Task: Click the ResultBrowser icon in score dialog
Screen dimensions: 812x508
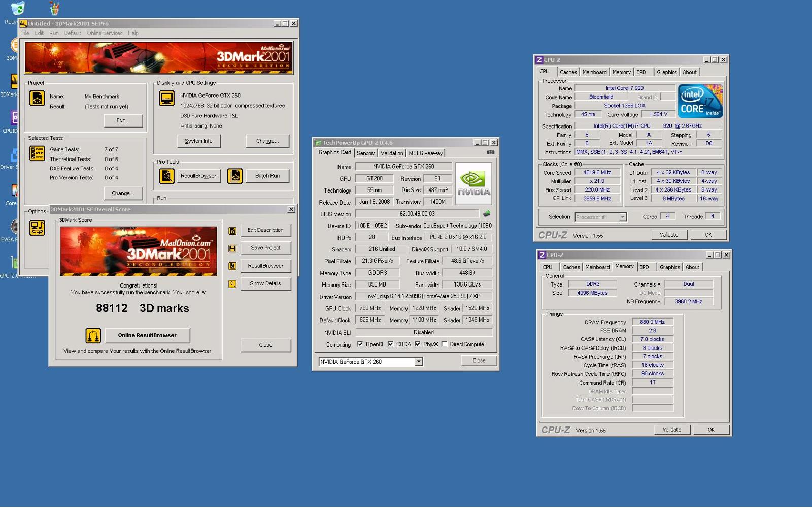Action: tap(232, 266)
